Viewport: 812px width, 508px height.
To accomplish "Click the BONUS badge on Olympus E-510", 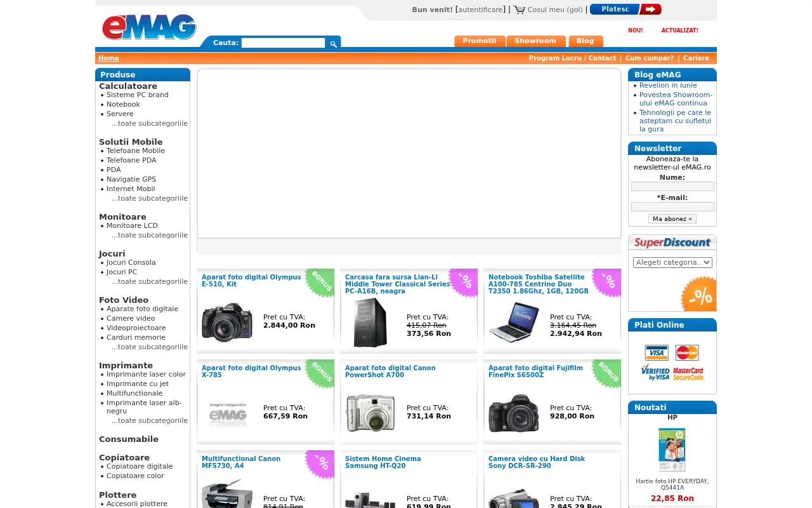I will click(320, 283).
